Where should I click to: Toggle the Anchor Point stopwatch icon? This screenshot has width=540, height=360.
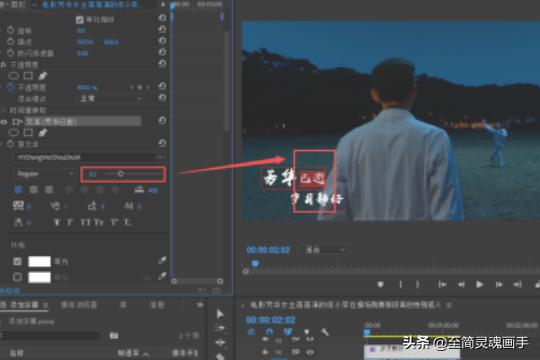(11, 41)
